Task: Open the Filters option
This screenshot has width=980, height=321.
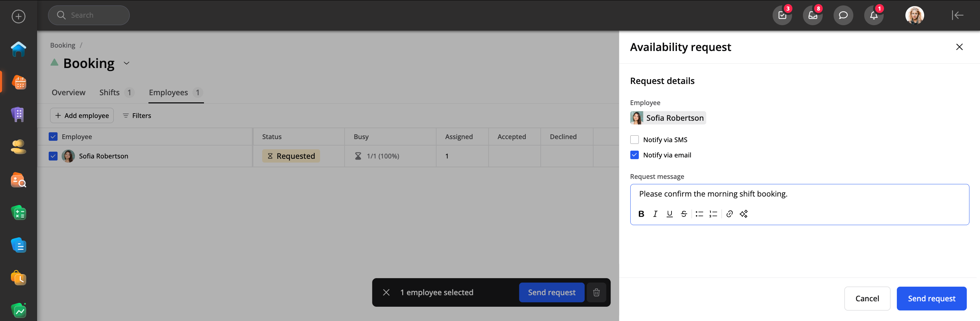Action: tap(137, 116)
